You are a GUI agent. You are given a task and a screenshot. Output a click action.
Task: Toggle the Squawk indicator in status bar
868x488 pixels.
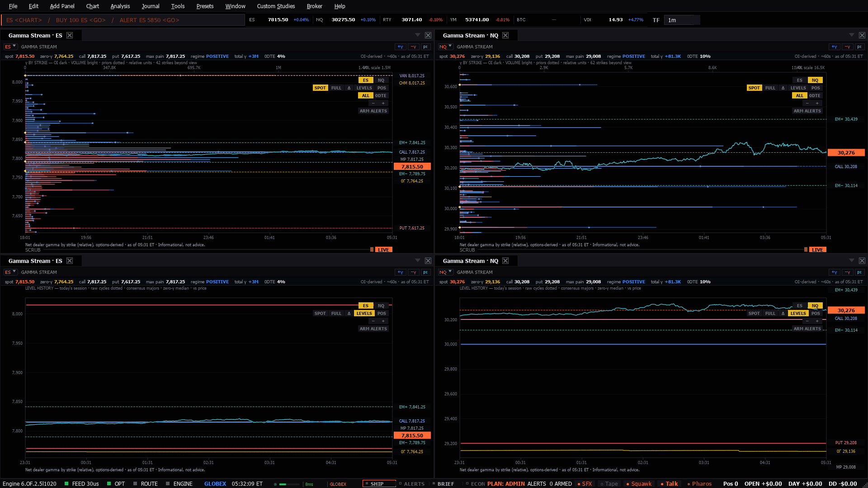(x=639, y=484)
